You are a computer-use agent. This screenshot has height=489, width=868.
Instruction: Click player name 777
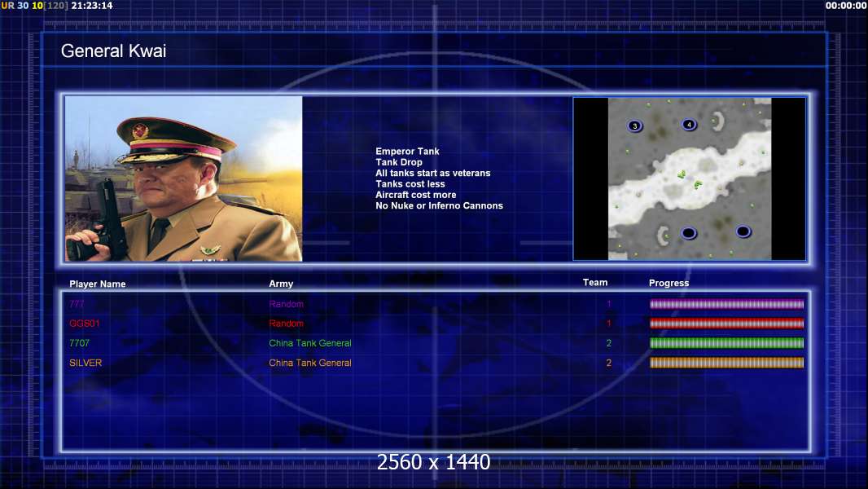point(77,304)
